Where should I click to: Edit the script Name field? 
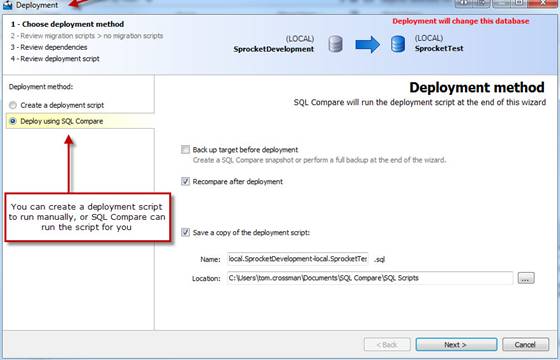[x=297, y=259]
